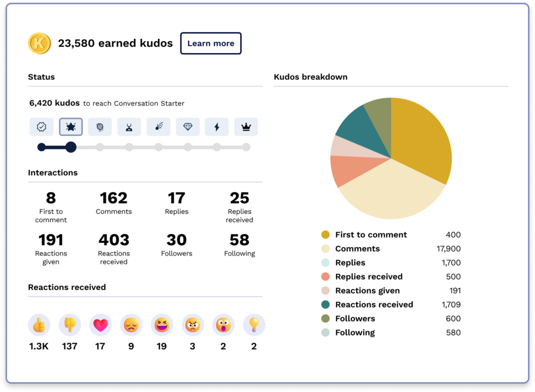The width and height of the screenshot is (535, 392).
Task: Select the crown status badge
Action: point(246,126)
